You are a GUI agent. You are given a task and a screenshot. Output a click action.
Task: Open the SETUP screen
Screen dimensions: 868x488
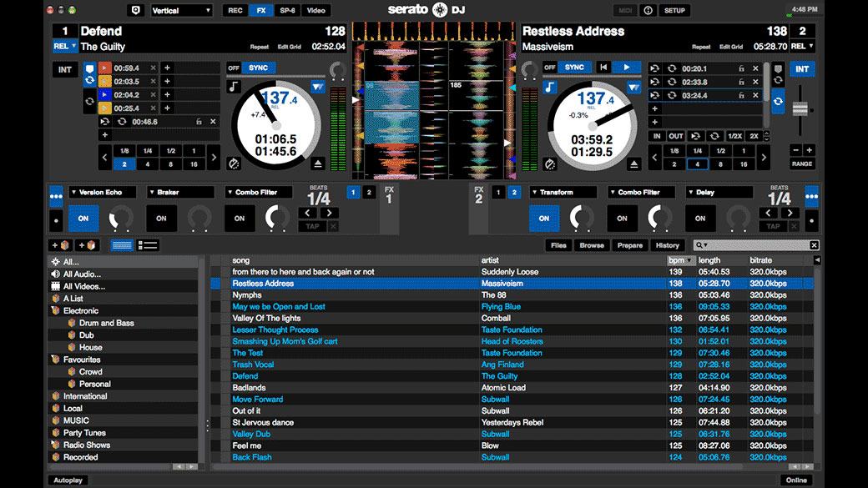coord(674,11)
